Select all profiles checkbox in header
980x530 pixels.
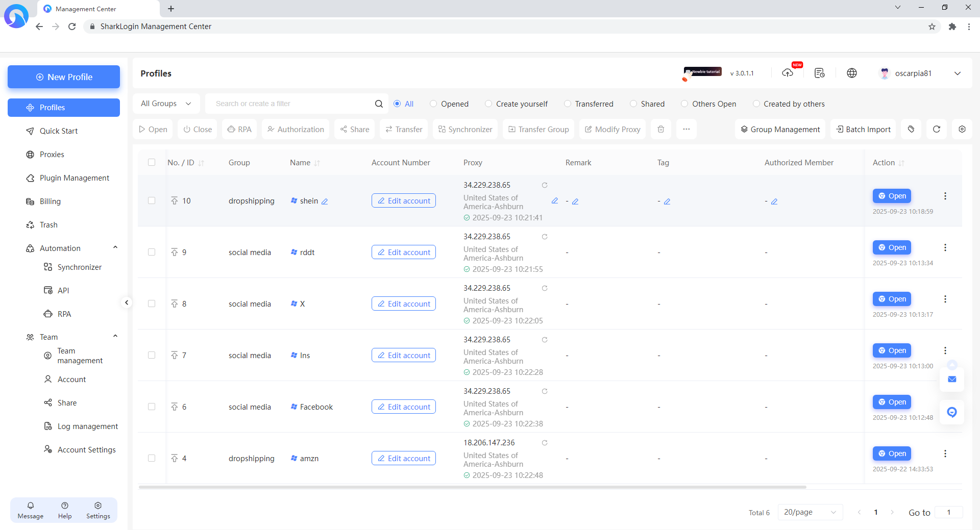pos(152,162)
